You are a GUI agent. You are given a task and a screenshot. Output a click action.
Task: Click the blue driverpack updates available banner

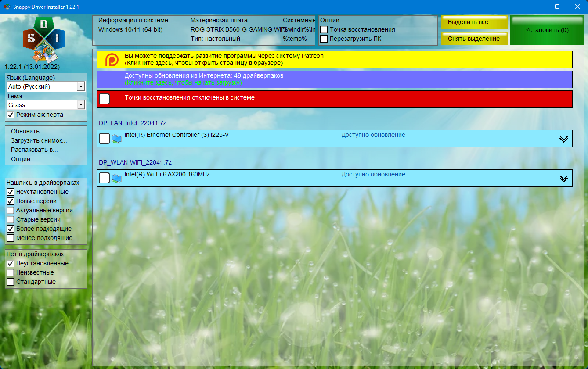tap(335, 79)
